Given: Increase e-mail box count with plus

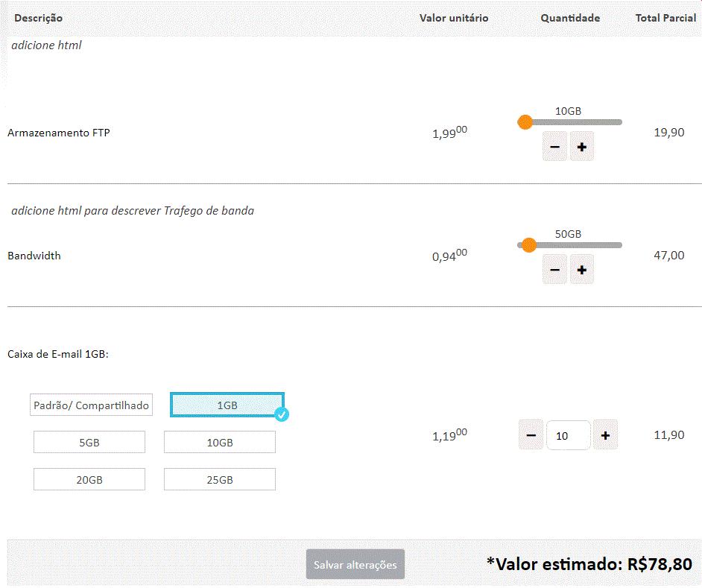Looking at the screenshot, I should 605,435.
